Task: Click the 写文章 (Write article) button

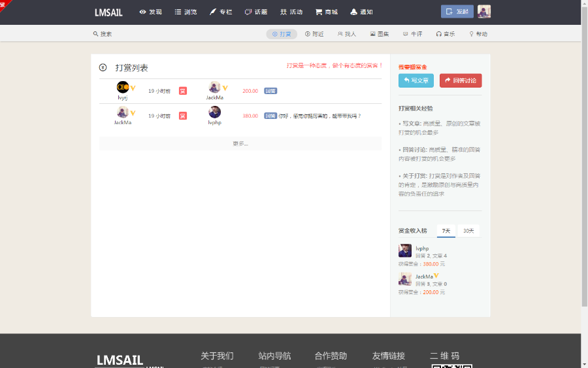Action: 416,80
